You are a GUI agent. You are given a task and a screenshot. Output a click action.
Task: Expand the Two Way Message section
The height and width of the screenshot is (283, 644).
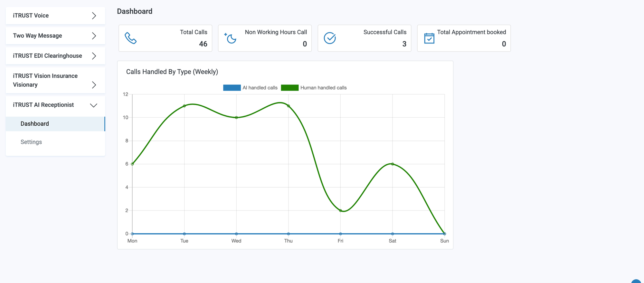click(94, 36)
